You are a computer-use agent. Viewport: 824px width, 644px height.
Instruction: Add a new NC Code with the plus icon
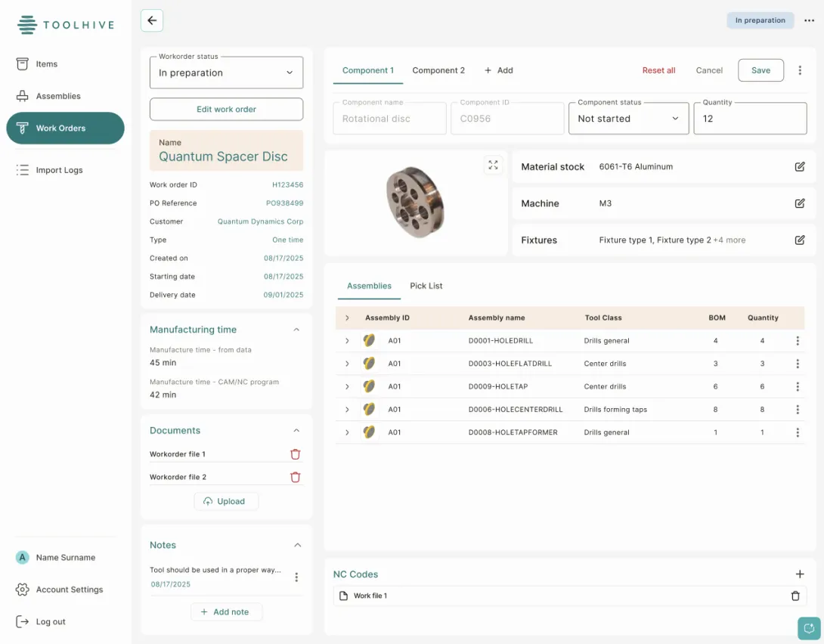coord(800,574)
